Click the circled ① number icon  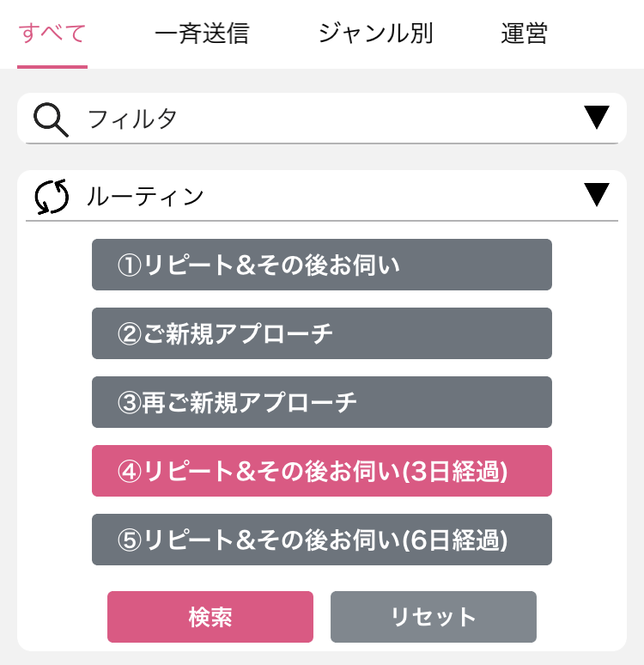click(130, 265)
